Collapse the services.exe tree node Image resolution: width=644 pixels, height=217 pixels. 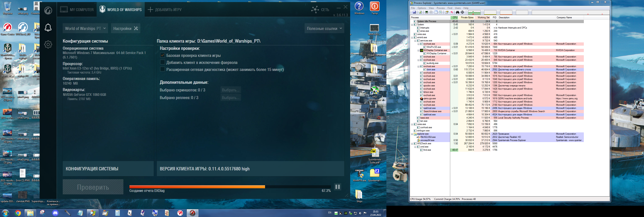[x=415, y=41]
